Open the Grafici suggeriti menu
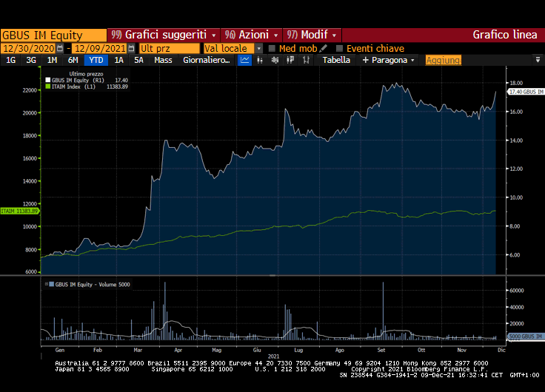 (163, 35)
